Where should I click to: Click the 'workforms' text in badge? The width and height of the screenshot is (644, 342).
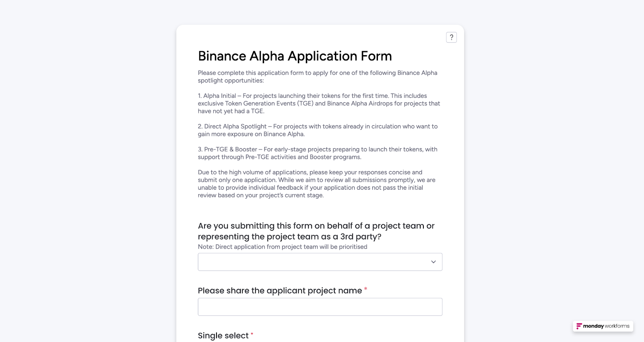(617, 326)
